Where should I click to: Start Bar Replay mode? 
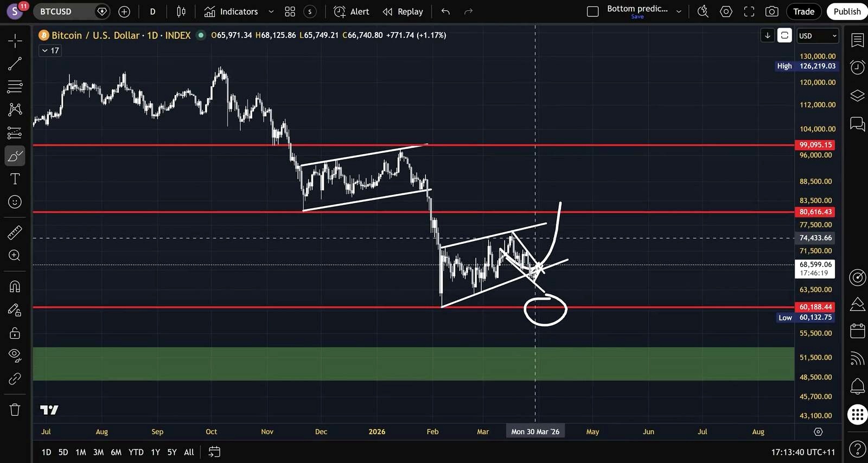(x=403, y=11)
